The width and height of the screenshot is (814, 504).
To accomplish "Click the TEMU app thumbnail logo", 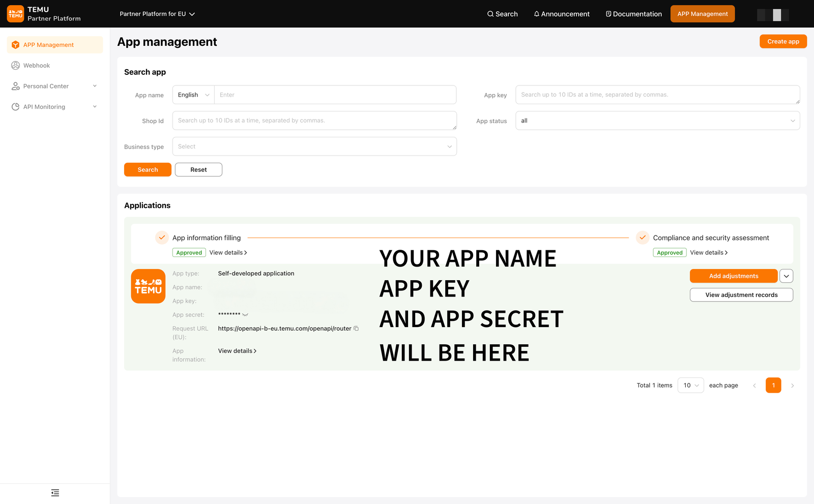I will pos(148,286).
